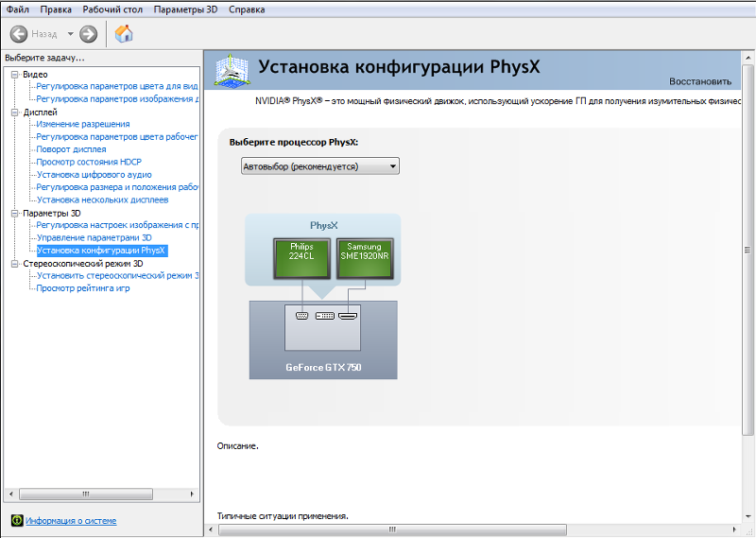
Task: Open the PhysX processor selection dropdown
Action: coord(319,166)
